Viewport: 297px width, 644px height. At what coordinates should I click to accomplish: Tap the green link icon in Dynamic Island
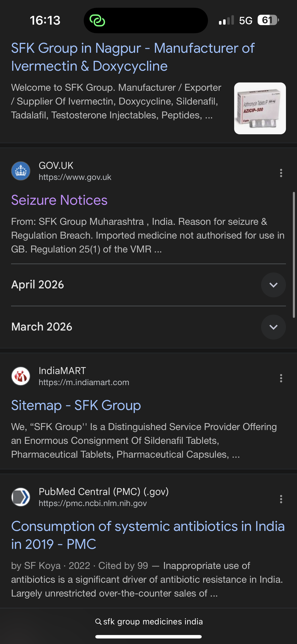pos(97,20)
